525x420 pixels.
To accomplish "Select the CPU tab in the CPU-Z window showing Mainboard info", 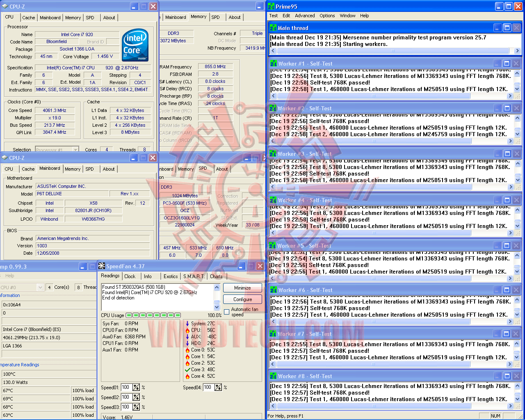I will [9, 169].
